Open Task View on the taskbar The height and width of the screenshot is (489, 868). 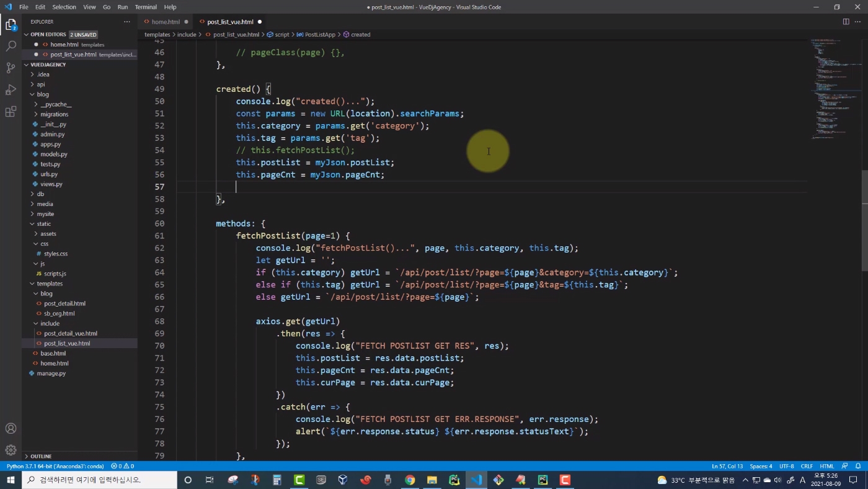tap(210, 480)
